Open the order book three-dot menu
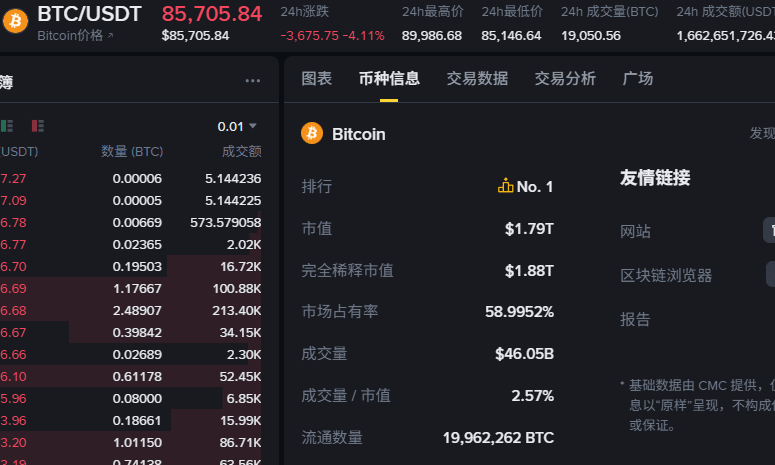Viewport: 775px width, 465px height. coord(253,81)
